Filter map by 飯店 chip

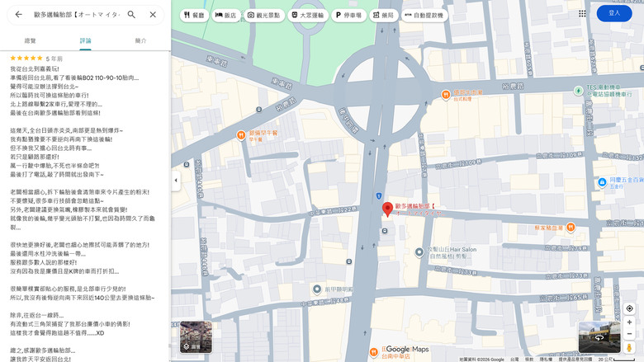click(226, 15)
